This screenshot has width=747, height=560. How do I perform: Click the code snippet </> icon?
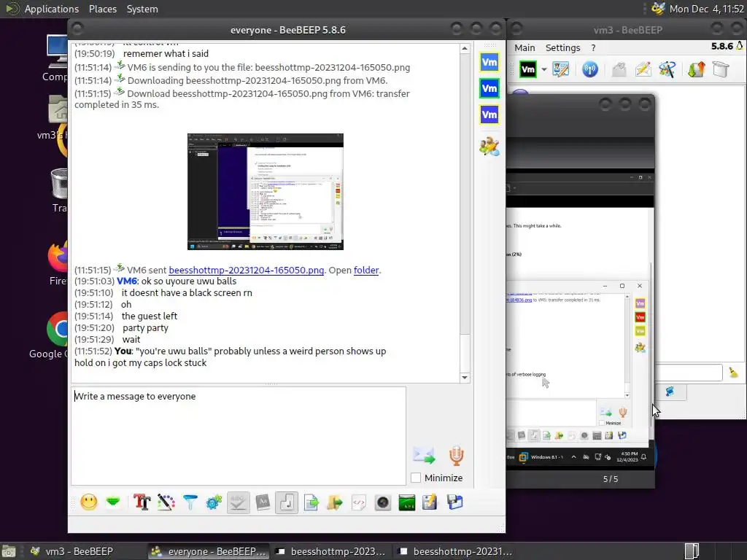pos(359,502)
